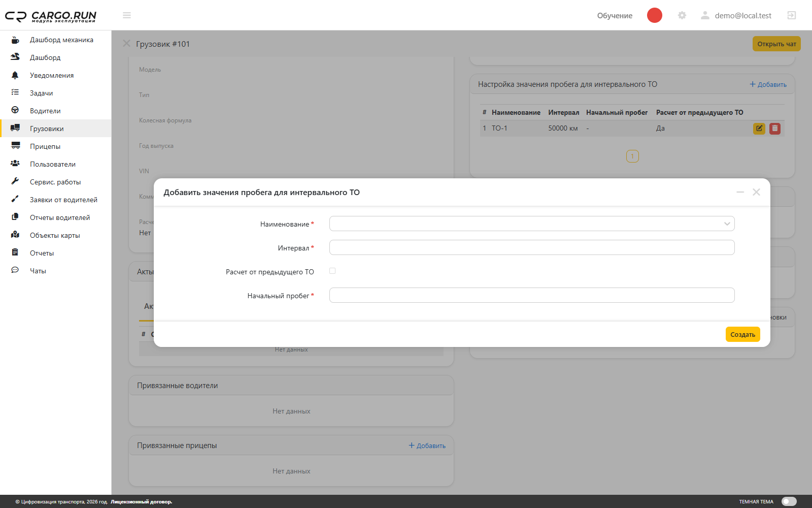Click the Отчеты document icon
The image size is (812, 508).
[15, 252]
